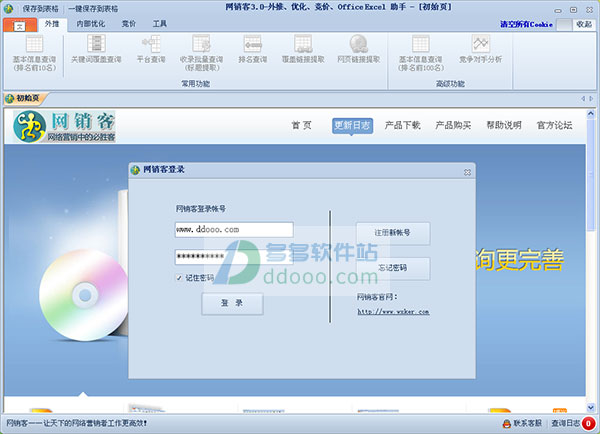Open 基本信息查询 (排名前10名) tool
This screenshot has height=434, width=600.
point(34,53)
